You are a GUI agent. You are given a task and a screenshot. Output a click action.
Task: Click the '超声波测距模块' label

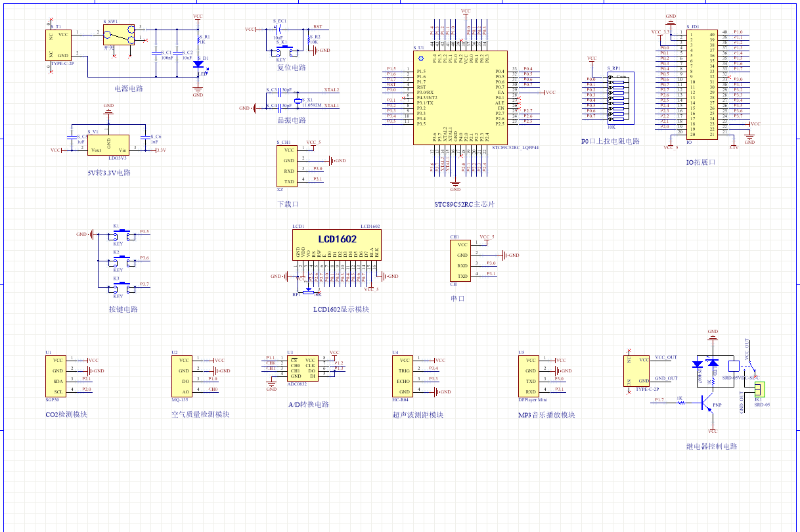pos(418,414)
